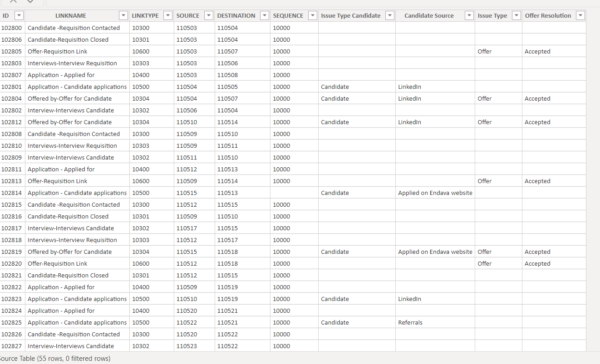600x364 pixels.
Task: Open the DESTINATION column filter dropdown
Action: 264,15
